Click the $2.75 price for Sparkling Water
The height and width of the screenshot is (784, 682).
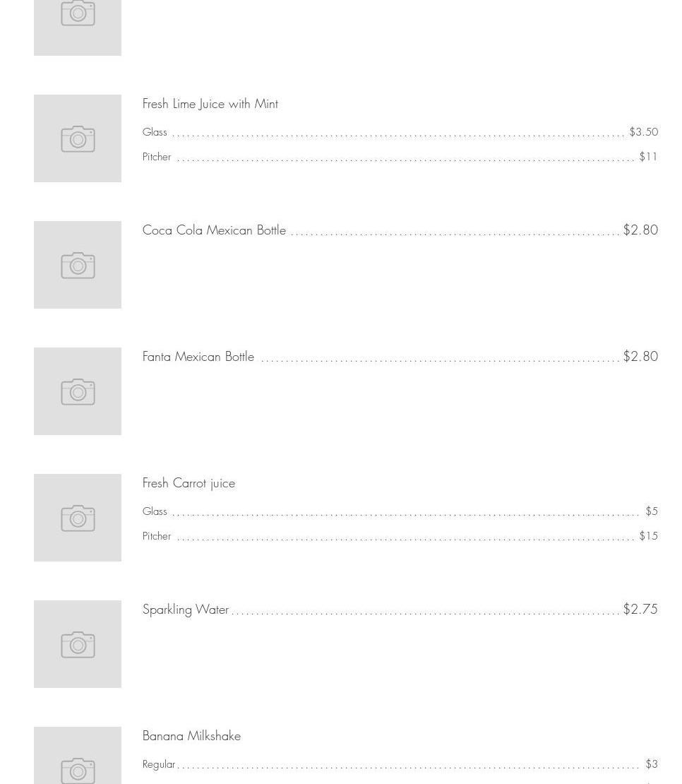(640, 609)
